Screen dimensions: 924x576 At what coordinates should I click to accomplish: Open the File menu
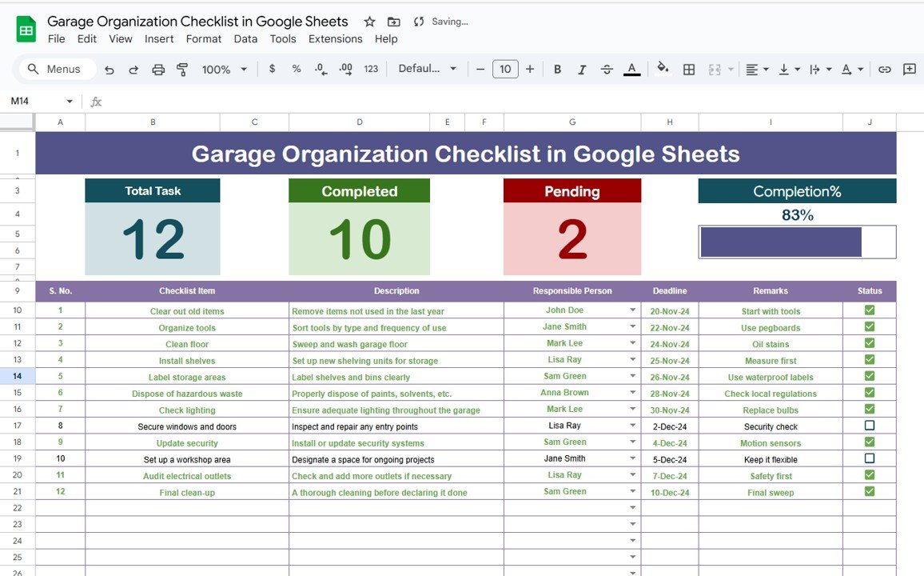(x=56, y=39)
